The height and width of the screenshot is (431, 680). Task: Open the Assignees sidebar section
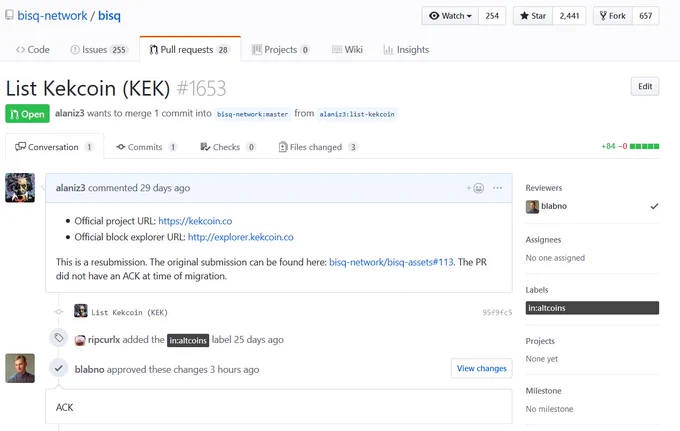click(543, 240)
